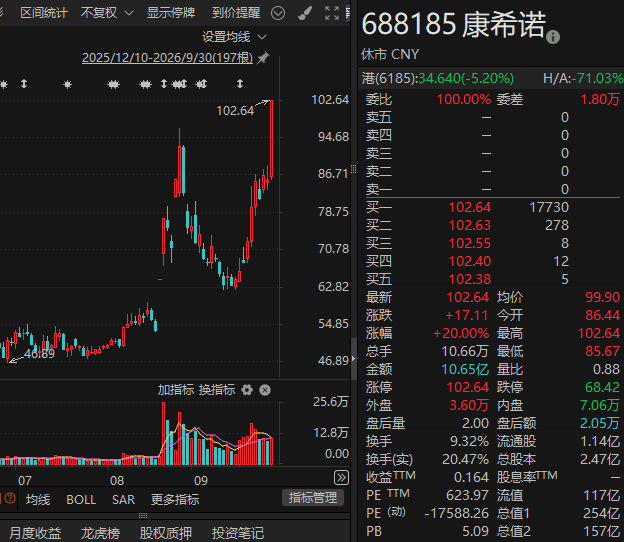Click the 总值1 value 254亿
The height and width of the screenshot is (542, 624).
(601, 513)
